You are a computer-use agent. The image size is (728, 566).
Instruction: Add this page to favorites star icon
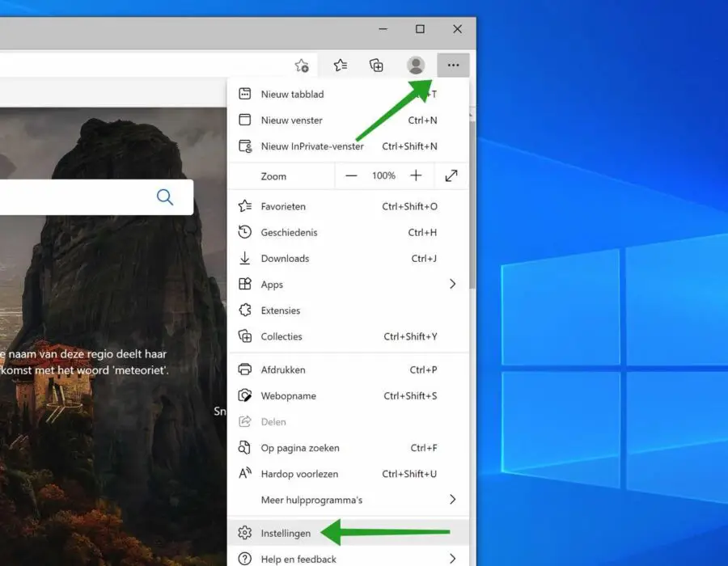(x=302, y=65)
